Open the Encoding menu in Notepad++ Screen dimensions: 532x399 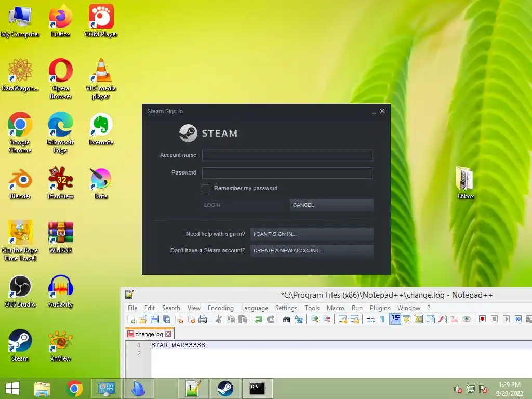pyautogui.click(x=220, y=308)
